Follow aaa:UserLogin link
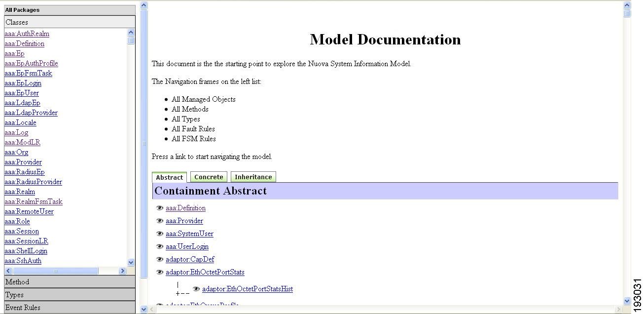The image size is (644, 314). pyautogui.click(x=187, y=246)
